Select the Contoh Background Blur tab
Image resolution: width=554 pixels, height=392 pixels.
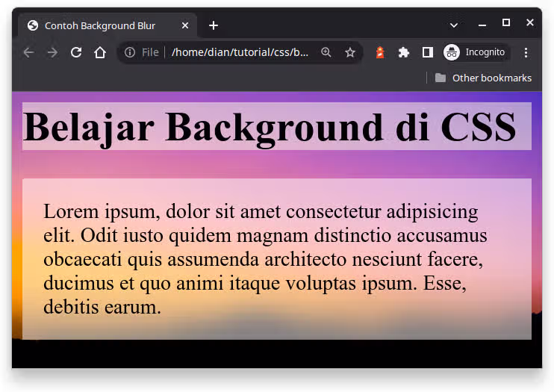[x=100, y=25]
